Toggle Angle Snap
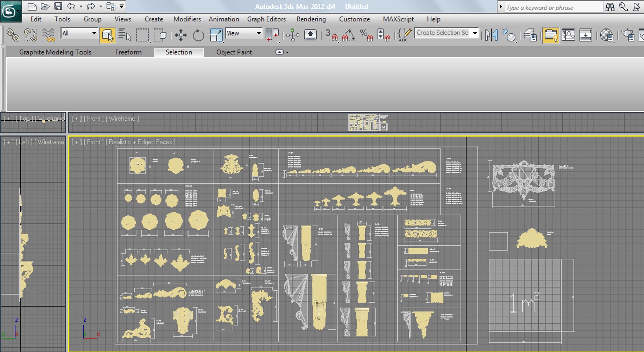This screenshot has height=352, width=644. click(x=349, y=35)
